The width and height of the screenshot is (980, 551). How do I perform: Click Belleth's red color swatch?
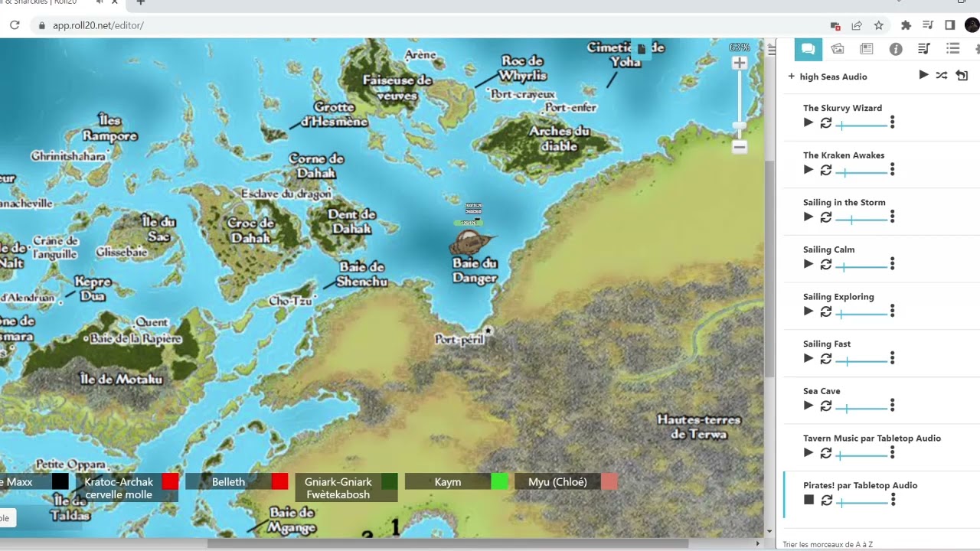click(x=280, y=481)
